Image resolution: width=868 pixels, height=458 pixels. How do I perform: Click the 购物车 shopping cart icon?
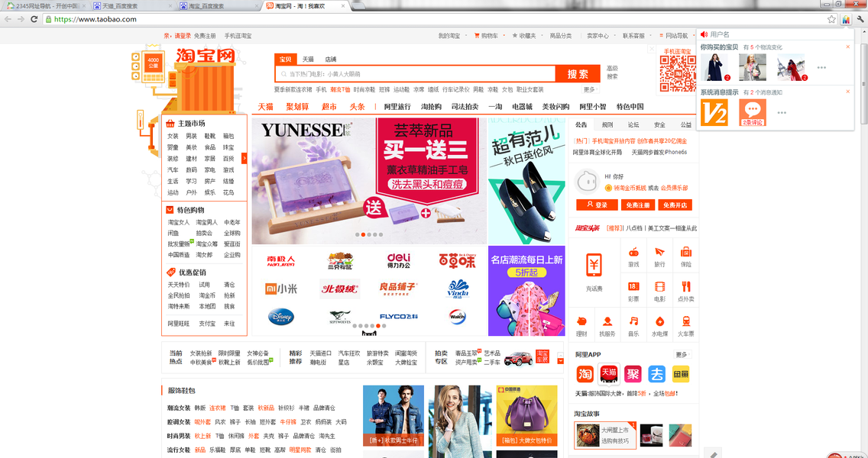point(477,35)
